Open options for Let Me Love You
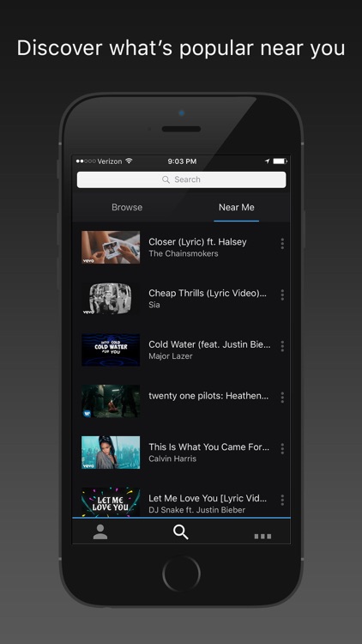The height and width of the screenshot is (644, 362). [x=282, y=500]
